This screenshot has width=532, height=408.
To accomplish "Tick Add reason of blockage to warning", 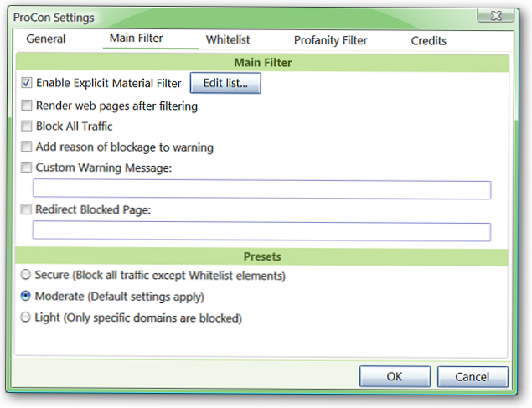I will coord(27,147).
